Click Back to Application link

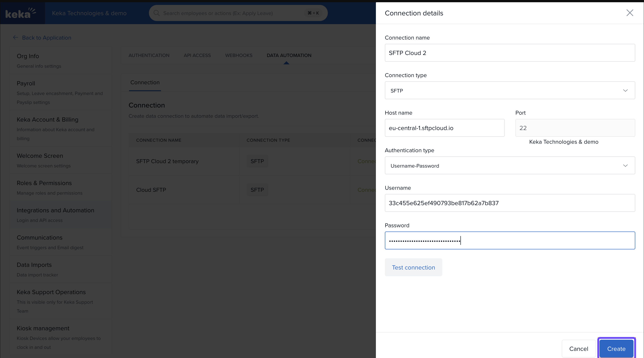tap(47, 38)
